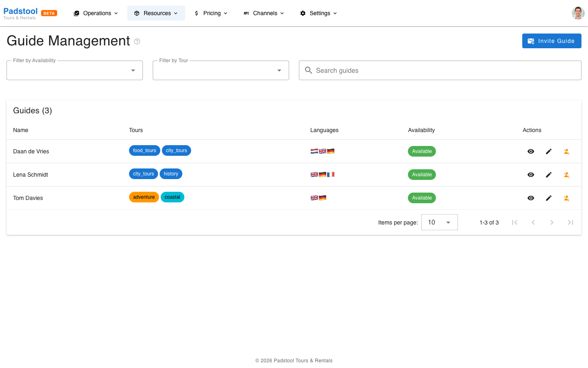The width and height of the screenshot is (588, 368).
Task: Click Available badge for Tom Davies
Action: point(422,198)
